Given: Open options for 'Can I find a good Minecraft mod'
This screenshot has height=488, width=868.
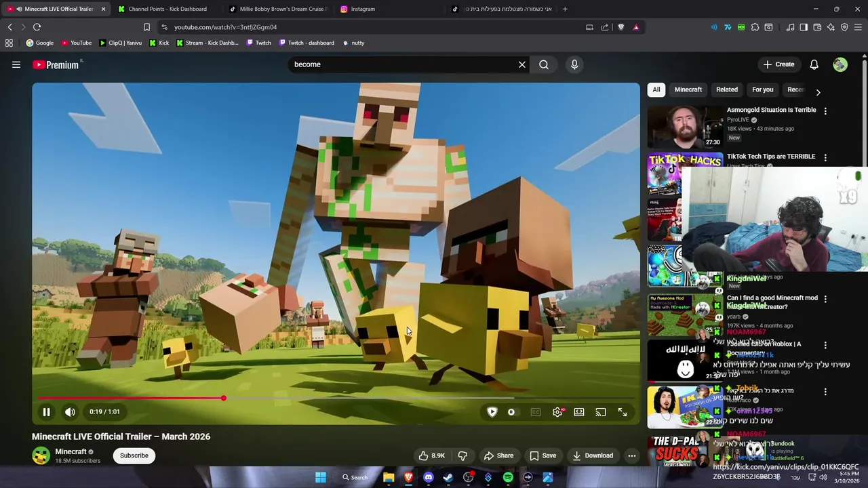Looking at the screenshot, I should coord(825,298).
